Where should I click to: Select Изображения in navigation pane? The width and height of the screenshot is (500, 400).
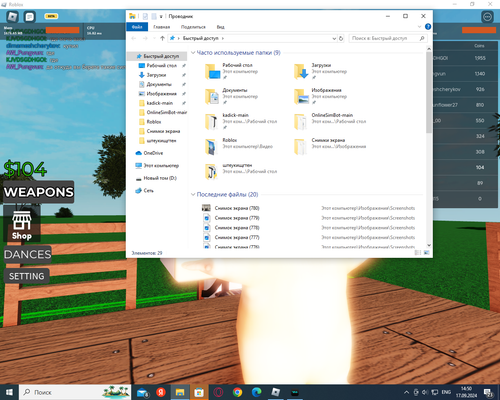click(161, 94)
